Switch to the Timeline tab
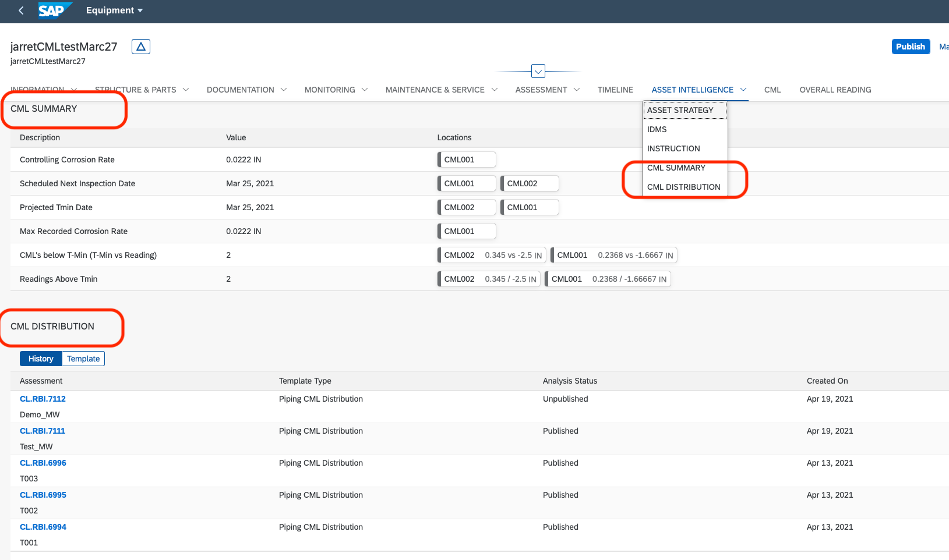 pos(615,90)
